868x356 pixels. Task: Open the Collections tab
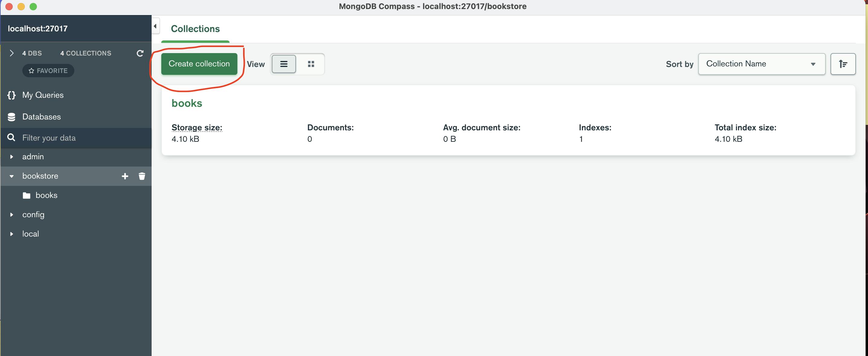[195, 29]
